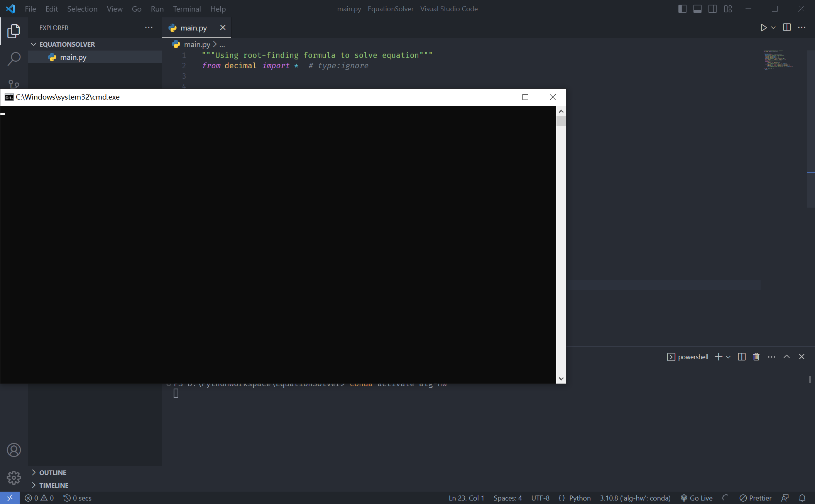Viewport: 815px width, 504px height.
Task: Open the Accounts menu icon
Action: [14, 450]
